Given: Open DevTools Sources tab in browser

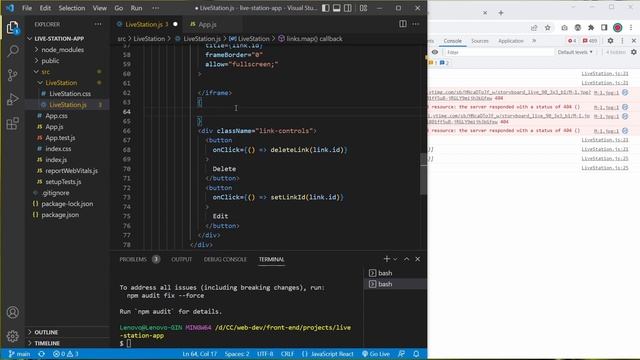Looking at the screenshot, I should pyautogui.click(x=480, y=41).
